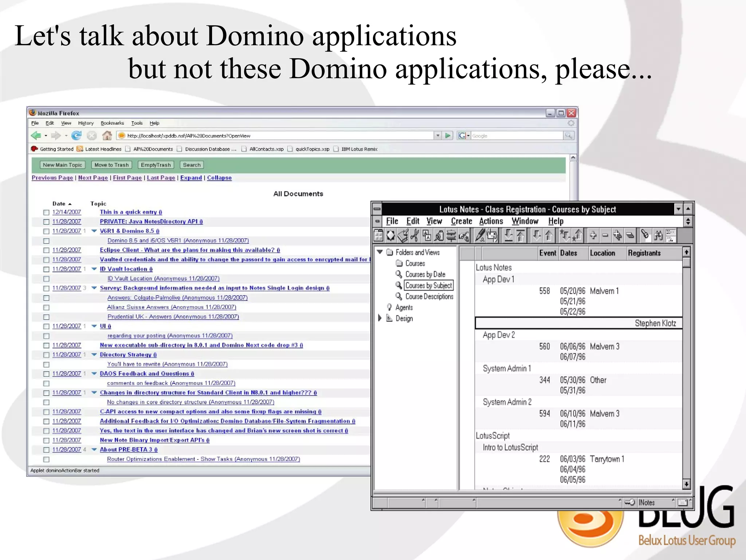This screenshot has width=746, height=560.
Task: Tick checkbox beside About PRE-BETA 3 topic
Action: (46, 450)
